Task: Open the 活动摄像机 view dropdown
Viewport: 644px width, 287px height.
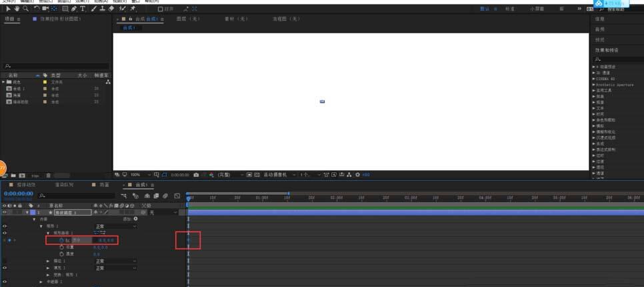Action: pos(279,175)
